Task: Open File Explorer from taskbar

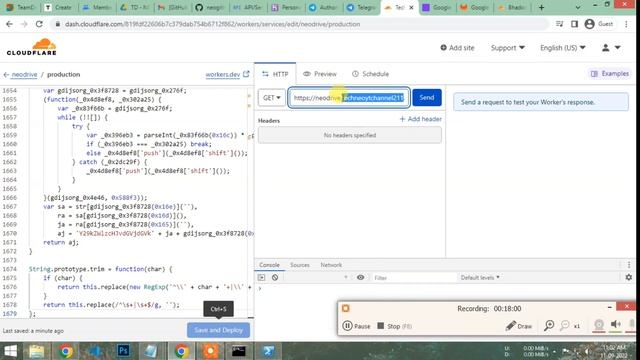Action: (36, 351)
